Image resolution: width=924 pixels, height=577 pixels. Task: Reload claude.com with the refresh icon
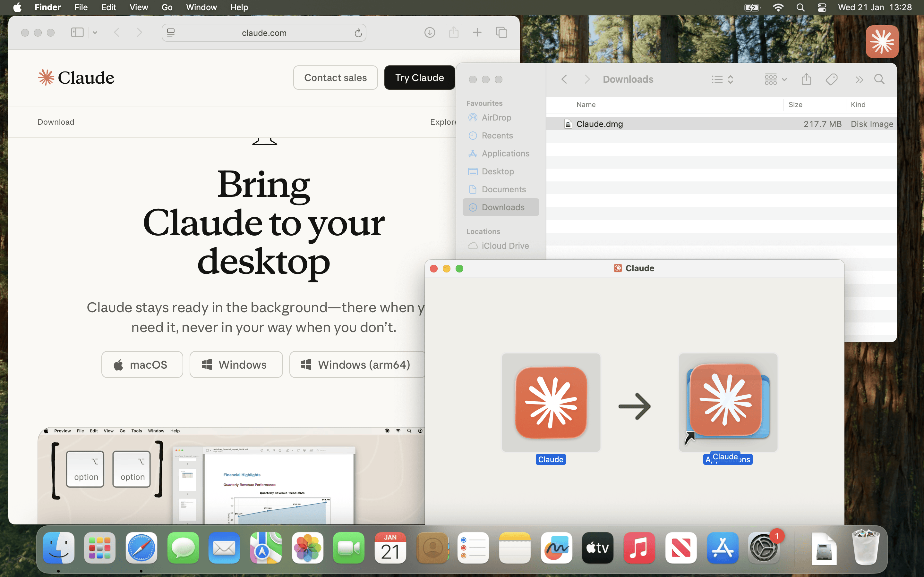[x=358, y=33]
